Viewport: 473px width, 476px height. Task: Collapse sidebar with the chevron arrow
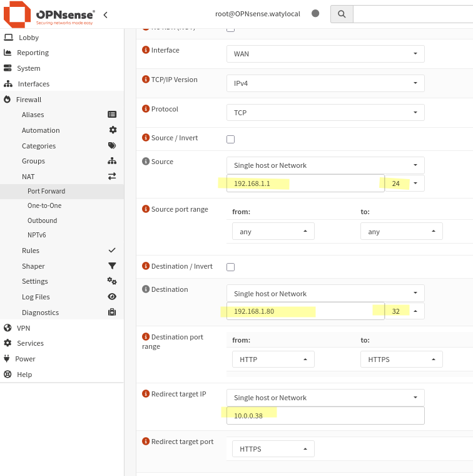coord(105,14)
